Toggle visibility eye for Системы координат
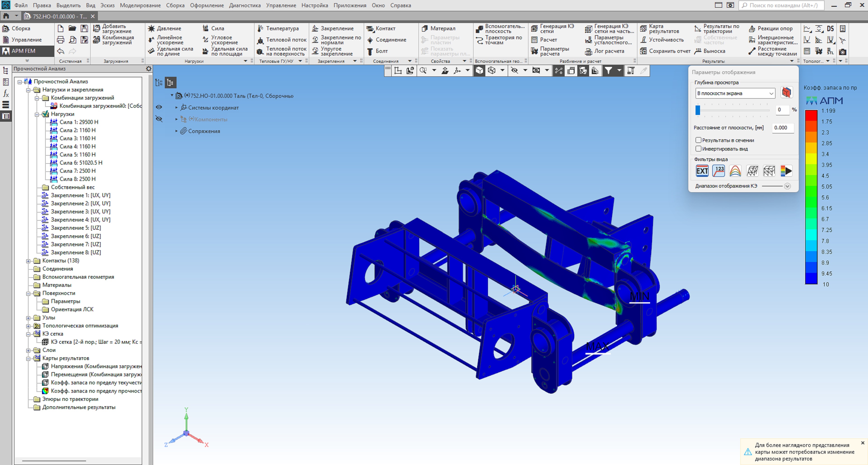This screenshot has height=465, width=868. 159,107
